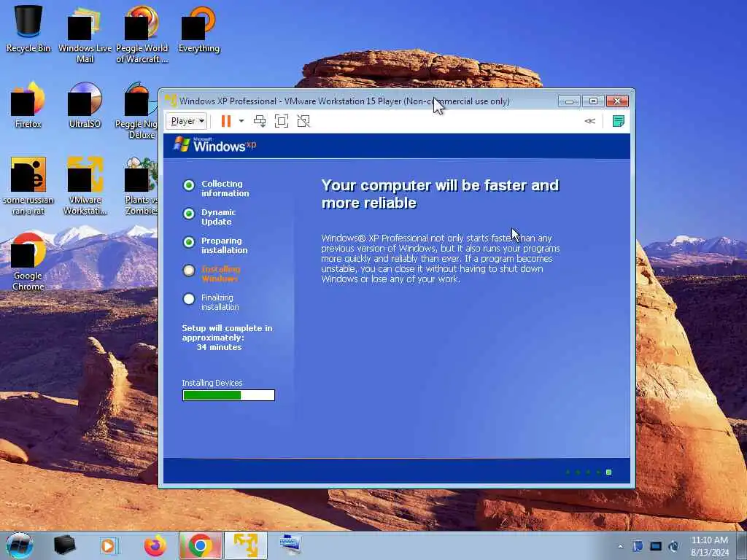
Task: Select UltraISO desktop shortcut
Action: coord(85,105)
